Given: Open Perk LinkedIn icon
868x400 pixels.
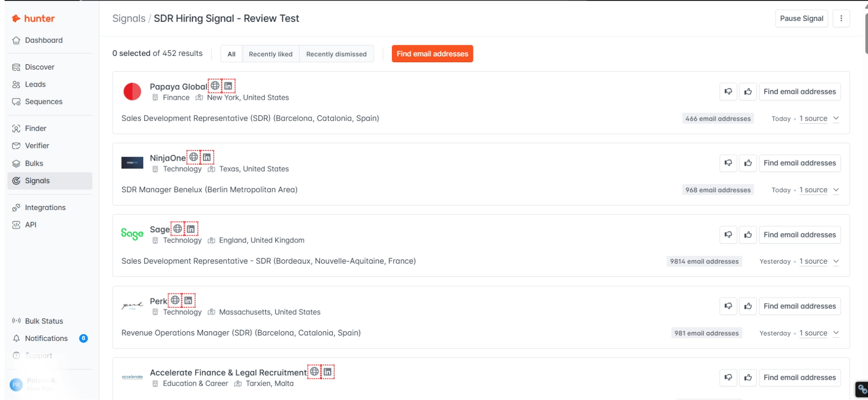Looking at the screenshot, I should [x=188, y=300].
